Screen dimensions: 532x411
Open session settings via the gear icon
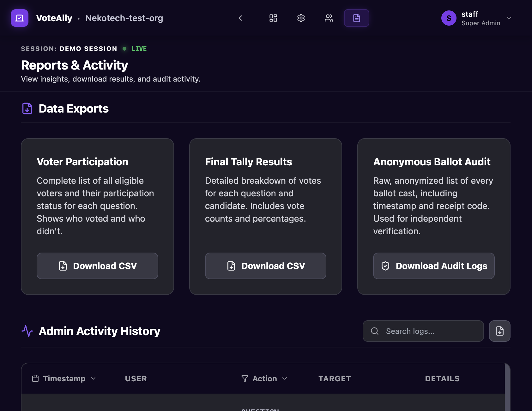[x=301, y=18]
